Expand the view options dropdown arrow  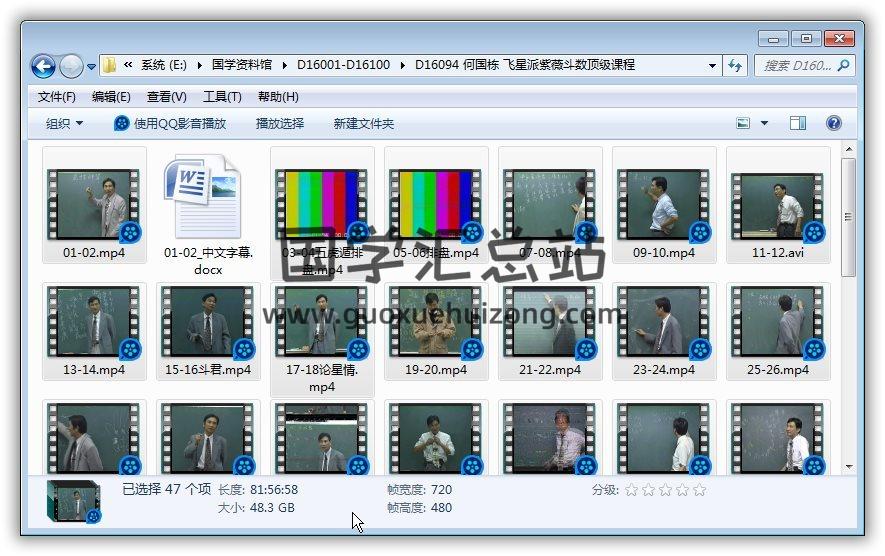point(765,123)
